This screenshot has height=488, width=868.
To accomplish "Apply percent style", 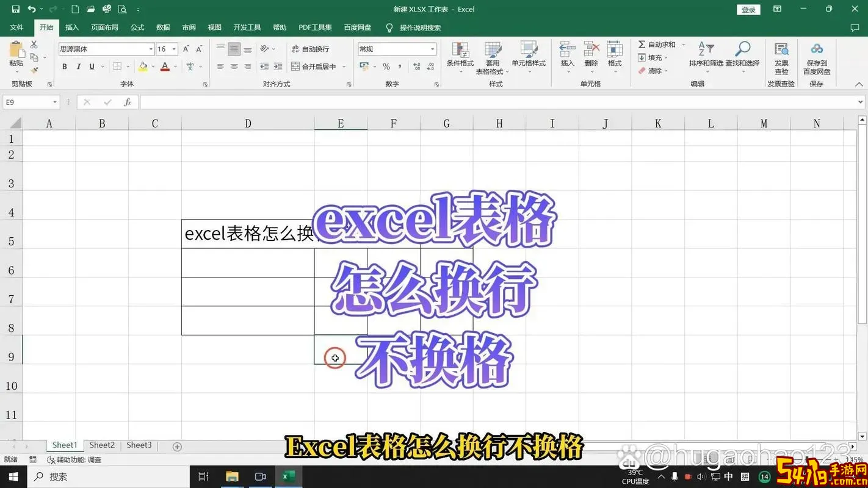I will (x=386, y=66).
